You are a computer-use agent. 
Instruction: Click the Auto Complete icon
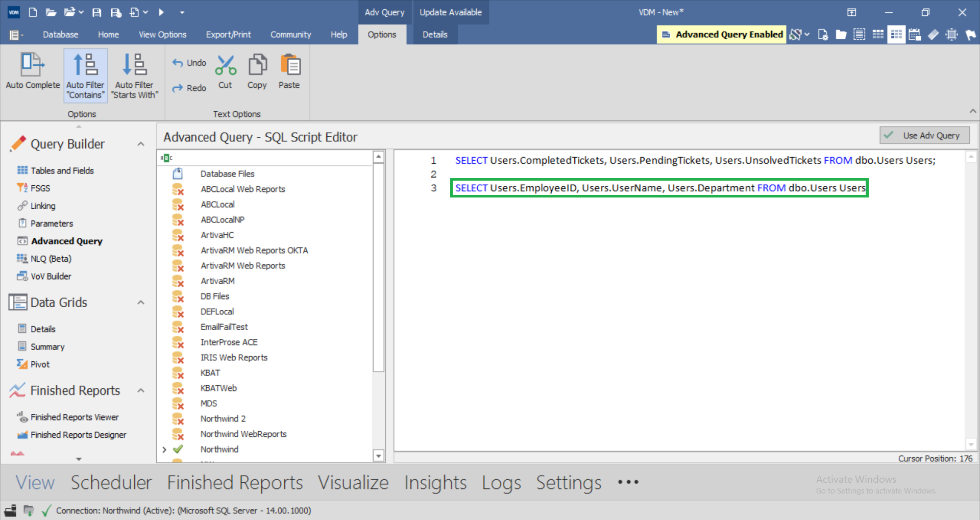[x=32, y=65]
